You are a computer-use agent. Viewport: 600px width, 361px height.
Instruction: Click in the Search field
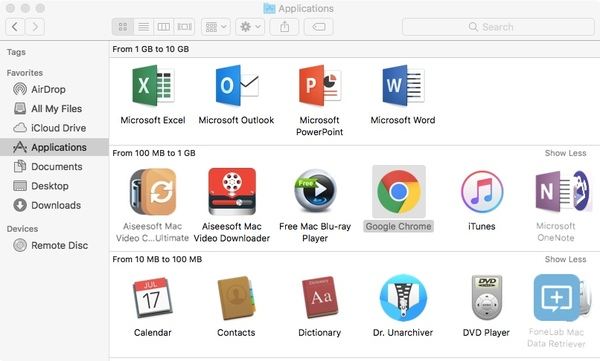(x=498, y=27)
